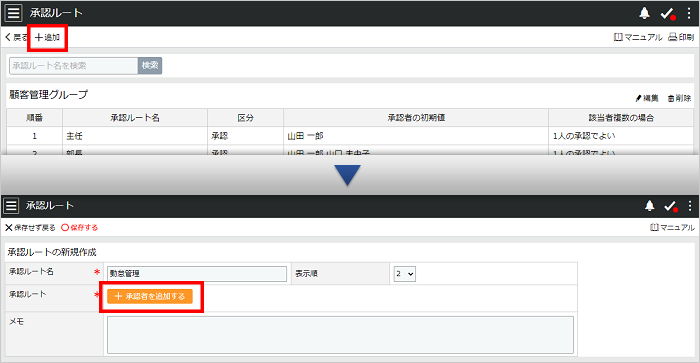Open the 表示順 dropdown
Screen dimensions: 700x363
tap(404, 274)
